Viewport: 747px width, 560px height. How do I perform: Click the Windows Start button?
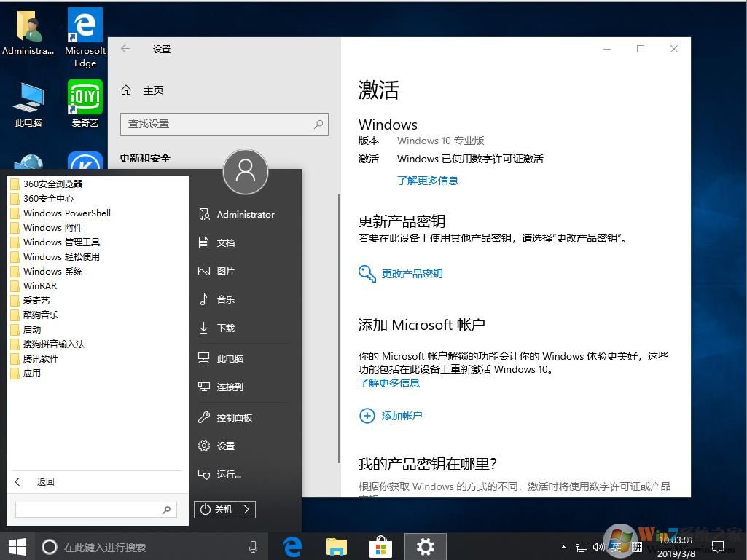coord(17,547)
